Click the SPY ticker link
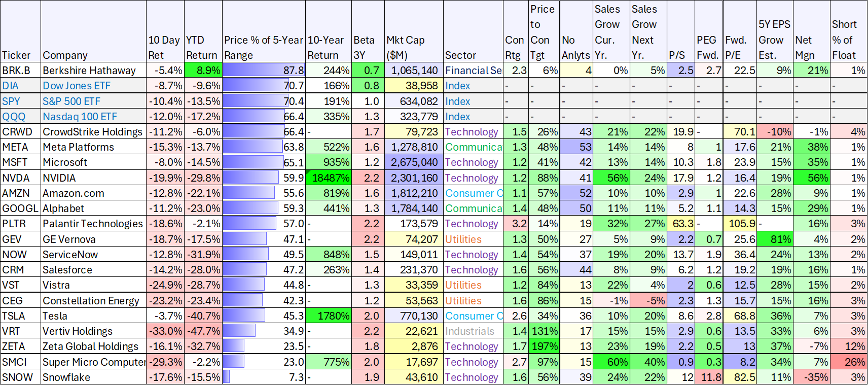 pyautogui.click(x=11, y=101)
